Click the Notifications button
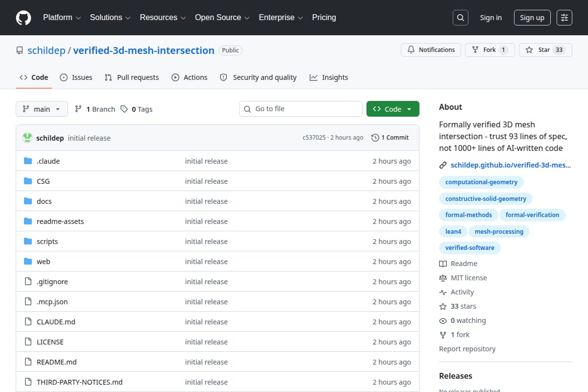588x392 pixels. click(431, 50)
